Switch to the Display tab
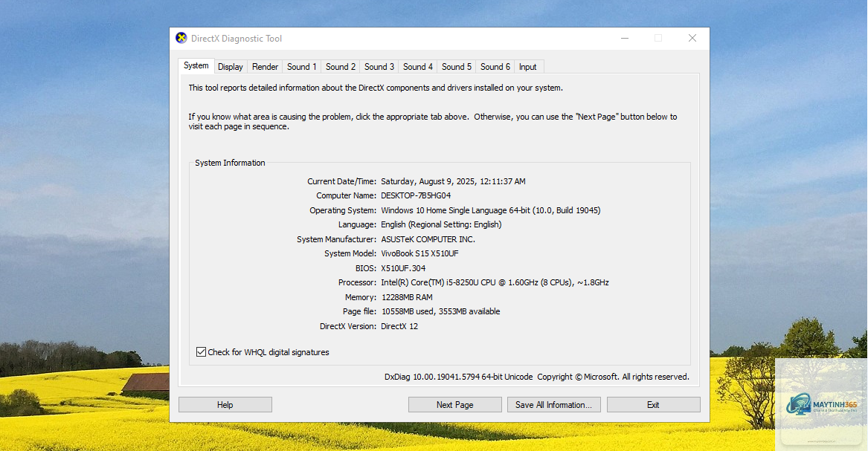 pos(231,66)
